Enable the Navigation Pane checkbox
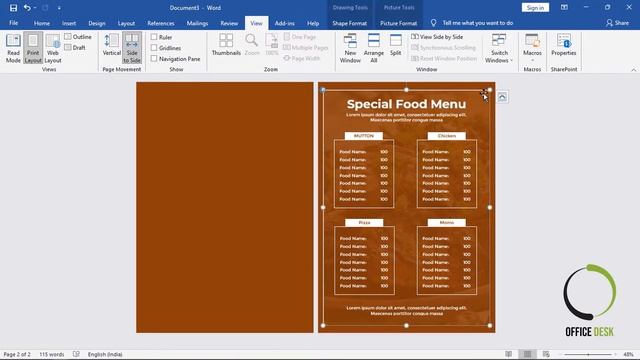Screen dimensions: 640x360 click(x=176, y=59)
